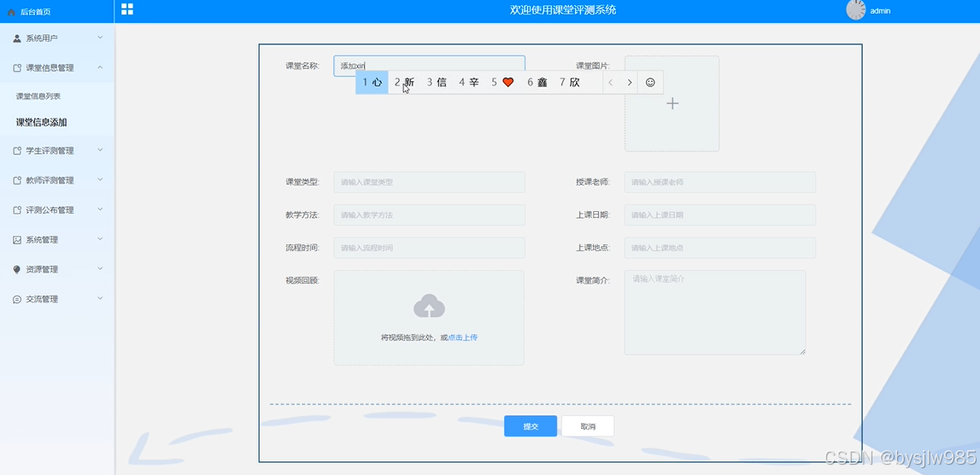Click the user icon beside 系统用户
980x475 pixels.
[17, 38]
